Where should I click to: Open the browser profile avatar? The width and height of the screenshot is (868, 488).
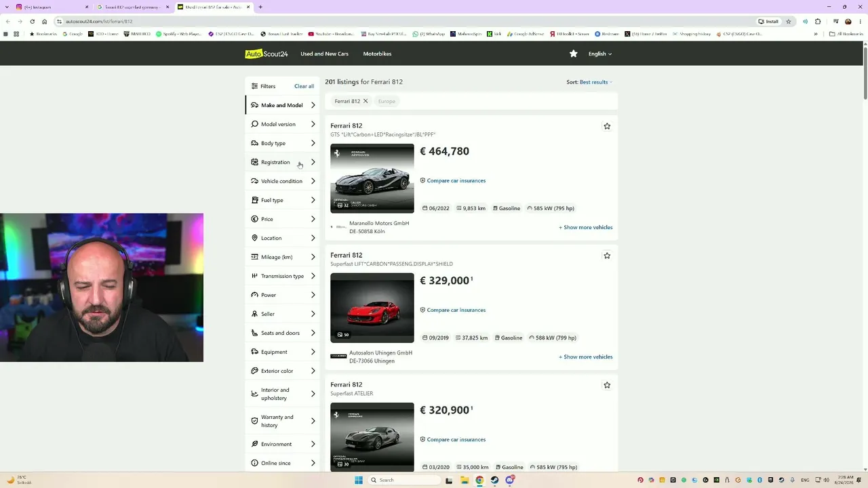848,21
